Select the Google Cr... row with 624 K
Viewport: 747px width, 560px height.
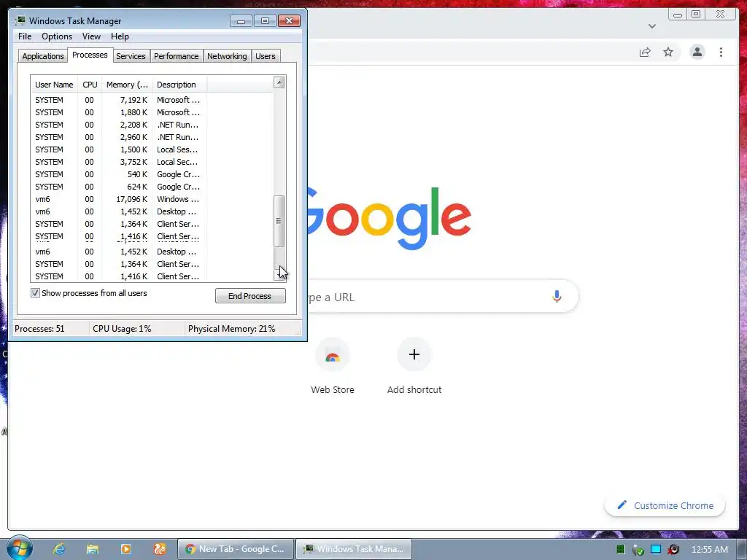(152, 187)
